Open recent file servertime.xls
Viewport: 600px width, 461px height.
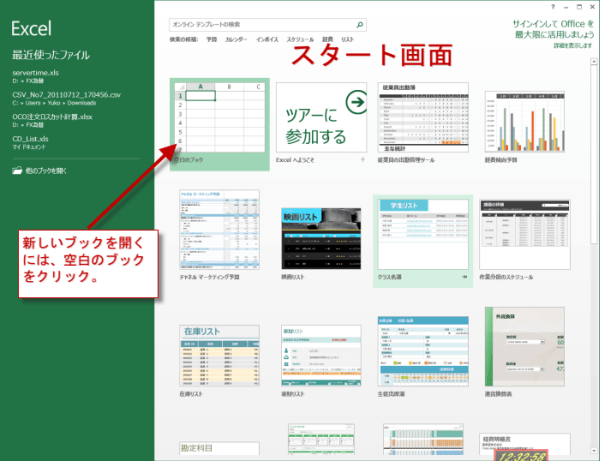point(36,73)
